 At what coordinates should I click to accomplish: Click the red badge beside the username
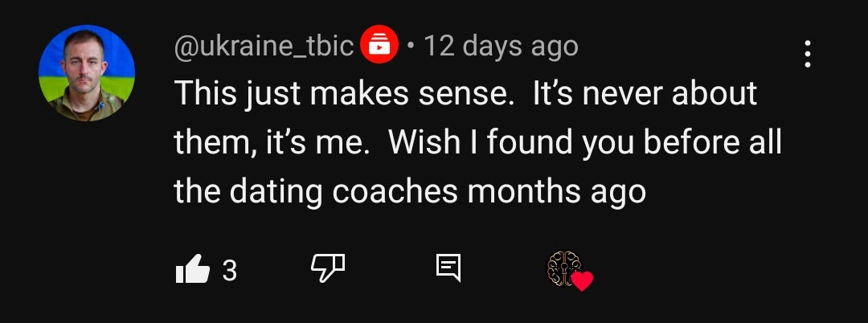[379, 46]
